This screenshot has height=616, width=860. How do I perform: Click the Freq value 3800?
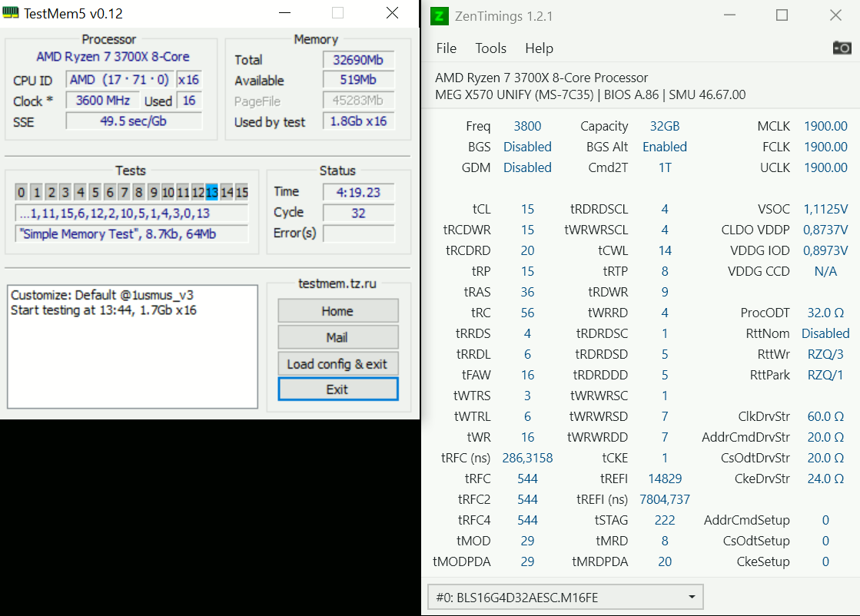click(x=528, y=126)
